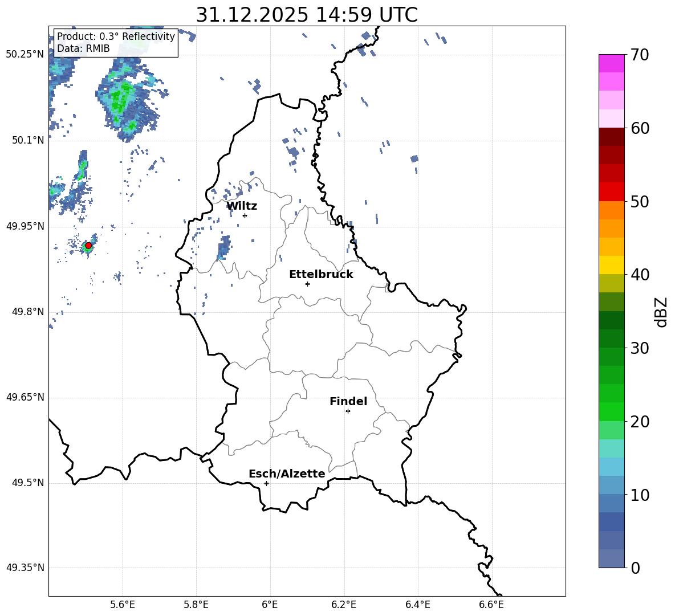Click the 5.8°E longitude label
Screen dimensions: 675x616
tap(196, 605)
